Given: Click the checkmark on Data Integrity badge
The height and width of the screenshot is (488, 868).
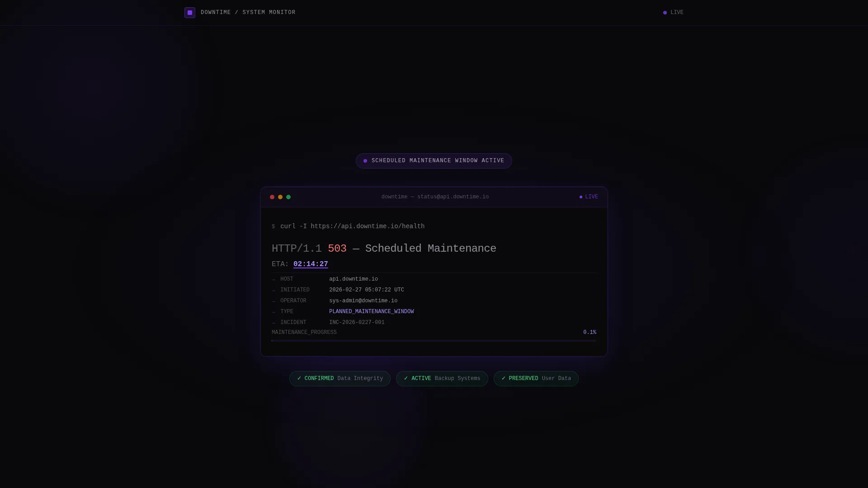Looking at the screenshot, I should [299, 379].
